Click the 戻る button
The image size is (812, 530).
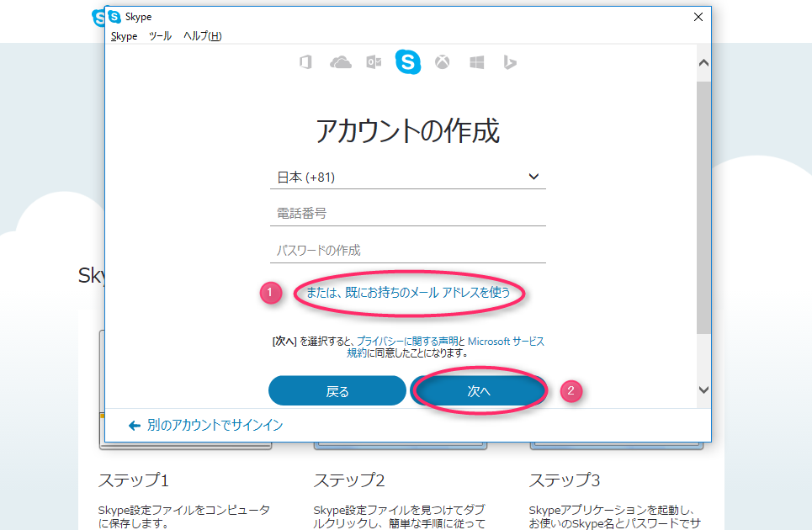point(337,391)
